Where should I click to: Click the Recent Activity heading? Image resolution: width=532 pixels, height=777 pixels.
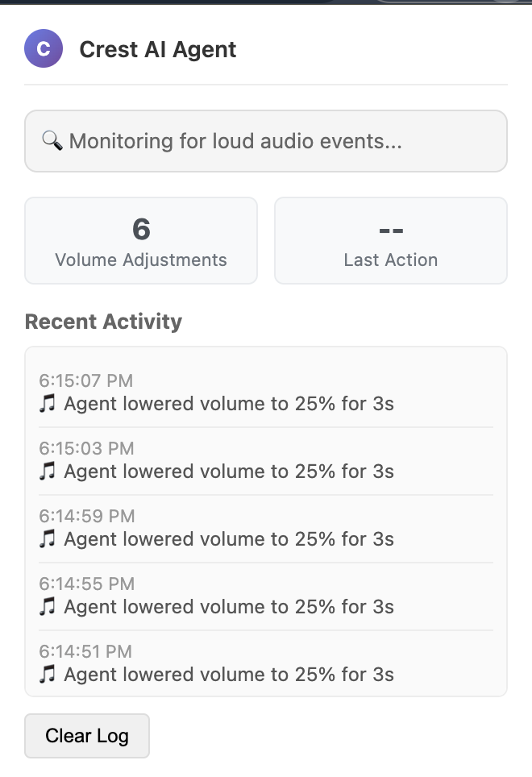(103, 322)
